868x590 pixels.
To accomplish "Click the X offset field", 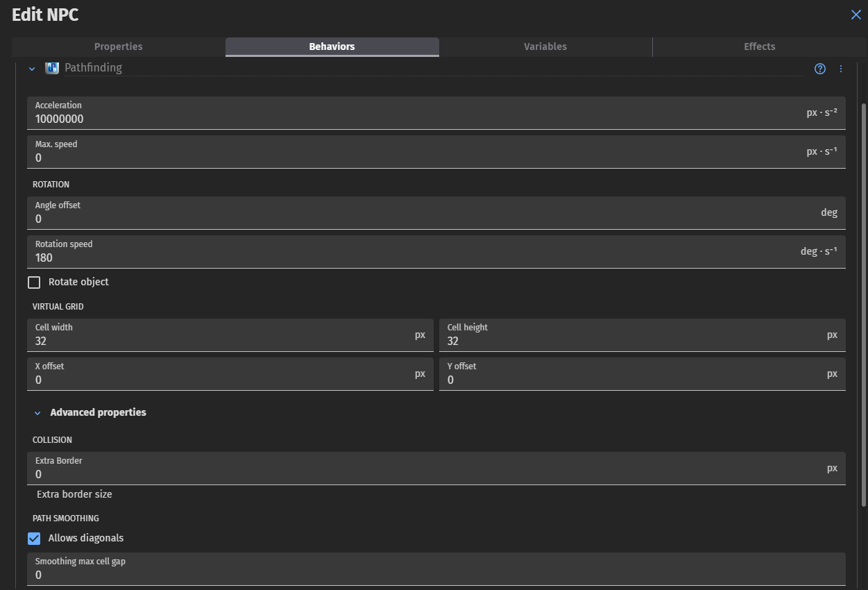I will pyautogui.click(x=230, y=373).
